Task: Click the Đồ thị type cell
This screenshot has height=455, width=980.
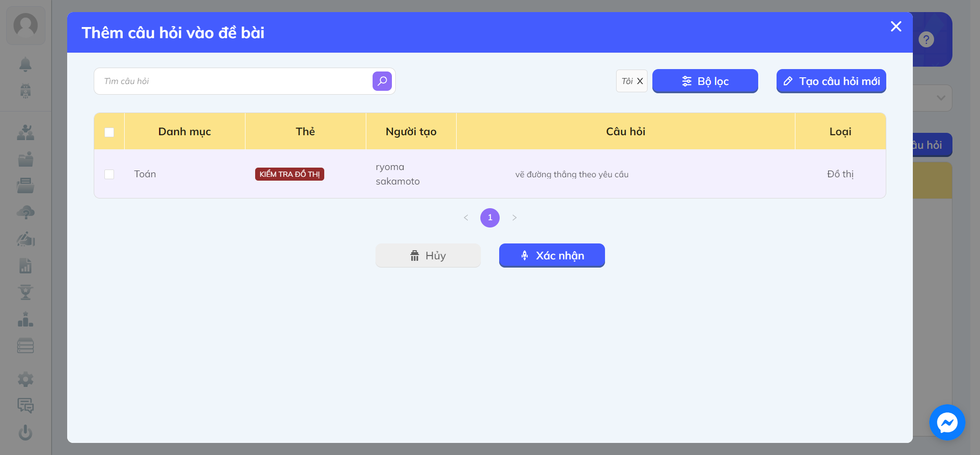Action: pyautogui.click(x=840, y=174)
